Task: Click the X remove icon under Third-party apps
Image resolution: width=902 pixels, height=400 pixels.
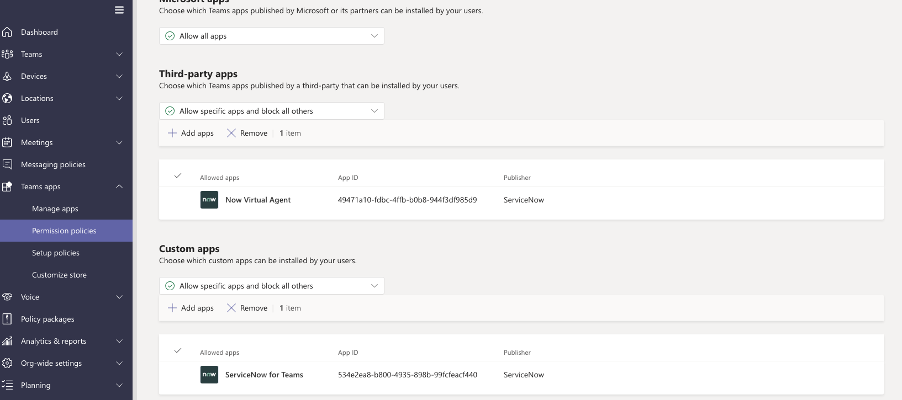Action: pos(231,133)
